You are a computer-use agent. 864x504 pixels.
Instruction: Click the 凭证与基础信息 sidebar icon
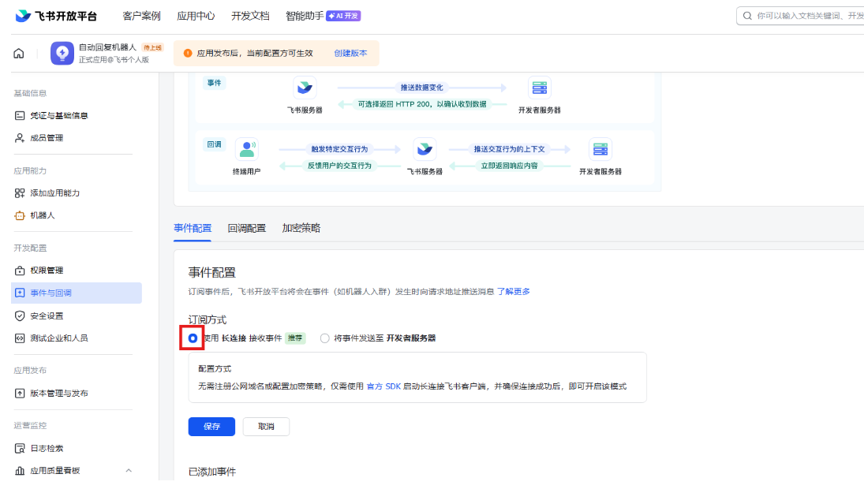(x=20, y=116)
